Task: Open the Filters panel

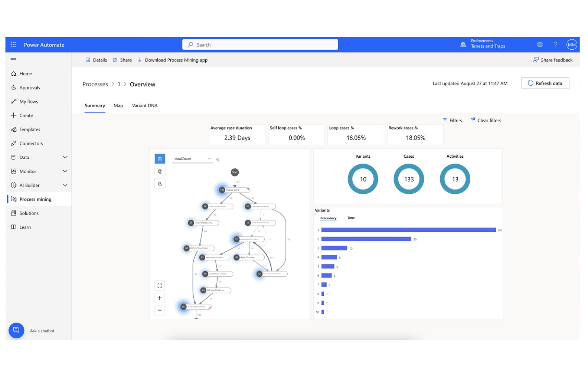Action: point(452,120)
